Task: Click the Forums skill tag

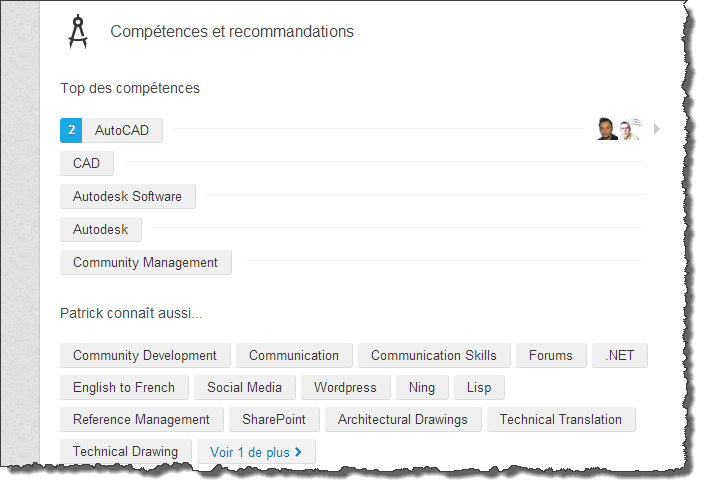Action: (x=551, y=355)
